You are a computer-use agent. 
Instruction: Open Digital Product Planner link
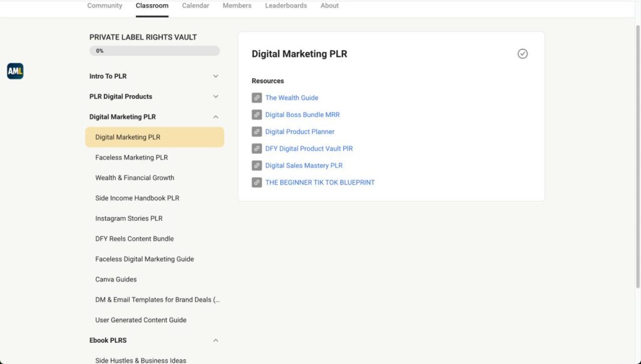[x=300, y=131]
